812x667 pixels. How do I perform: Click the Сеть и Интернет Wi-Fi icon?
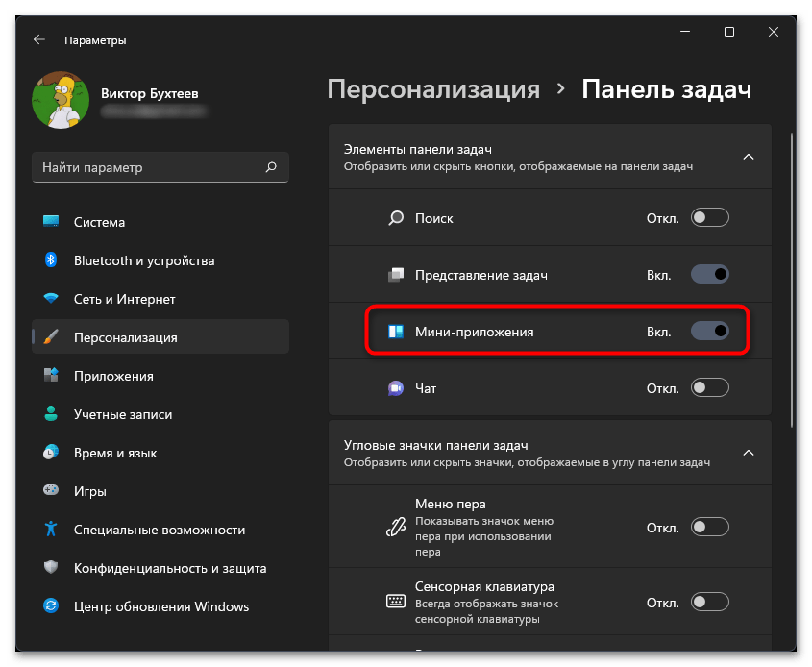52,299
